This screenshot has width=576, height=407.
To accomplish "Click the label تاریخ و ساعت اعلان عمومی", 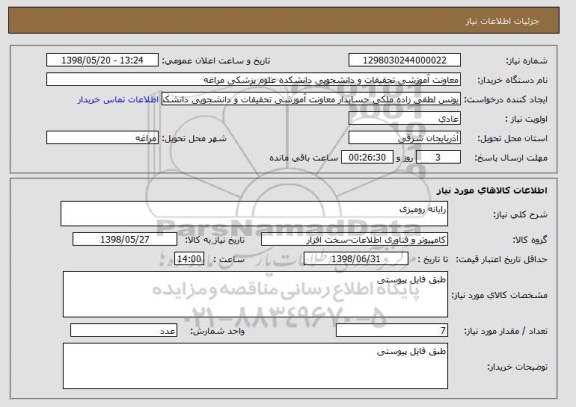I will [x=216, y=61].
